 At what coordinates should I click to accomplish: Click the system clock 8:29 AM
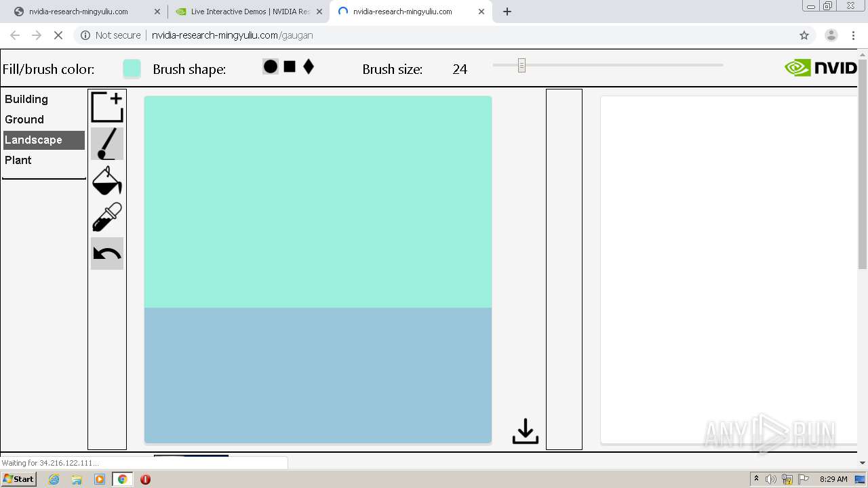[833, 479]
